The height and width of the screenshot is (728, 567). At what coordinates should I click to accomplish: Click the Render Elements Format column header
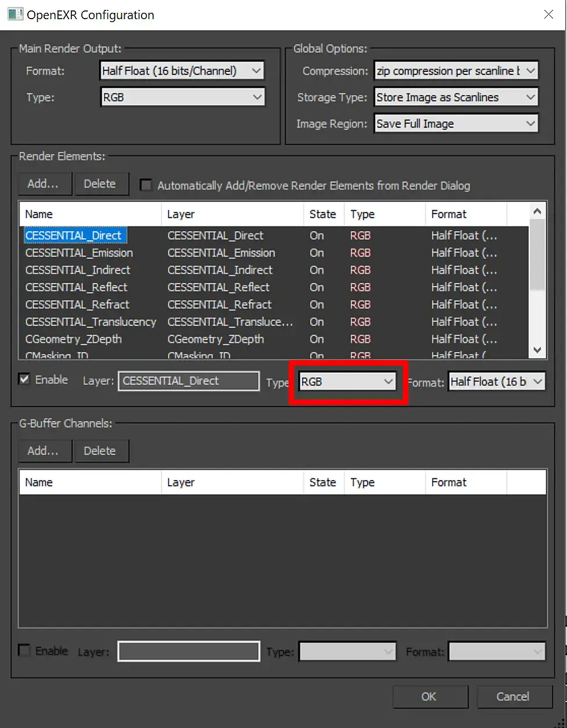pos(466,214)
